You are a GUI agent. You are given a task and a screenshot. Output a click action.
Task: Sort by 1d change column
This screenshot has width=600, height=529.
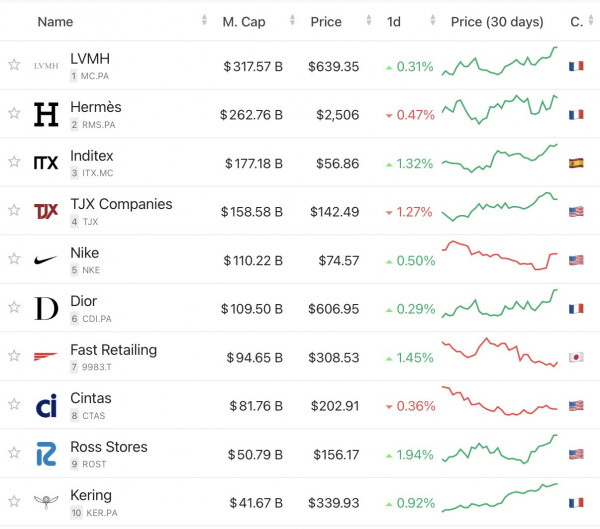coord(395,21)
